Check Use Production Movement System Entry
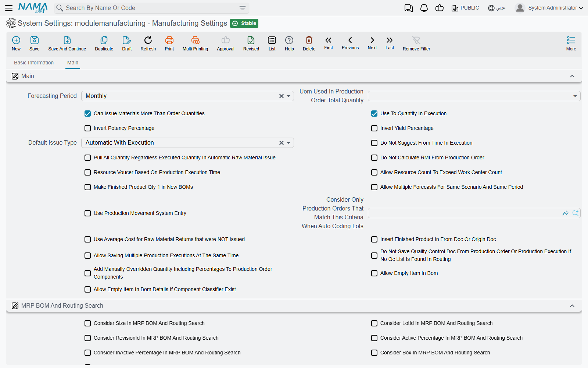Screen dimensions: 588x368 coord(87,213)
